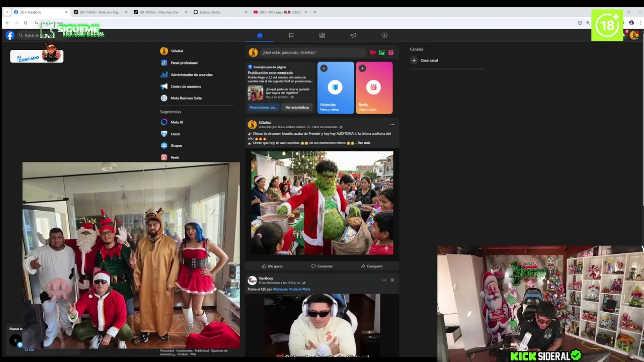
Task: Click the plus icon beside Crear canal
Action: pos(414,60)
